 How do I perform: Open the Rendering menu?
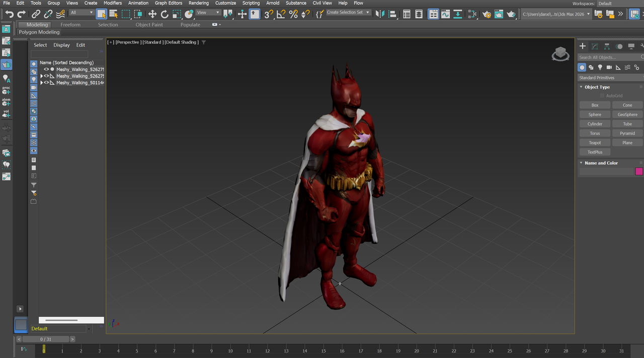[199, 3]
